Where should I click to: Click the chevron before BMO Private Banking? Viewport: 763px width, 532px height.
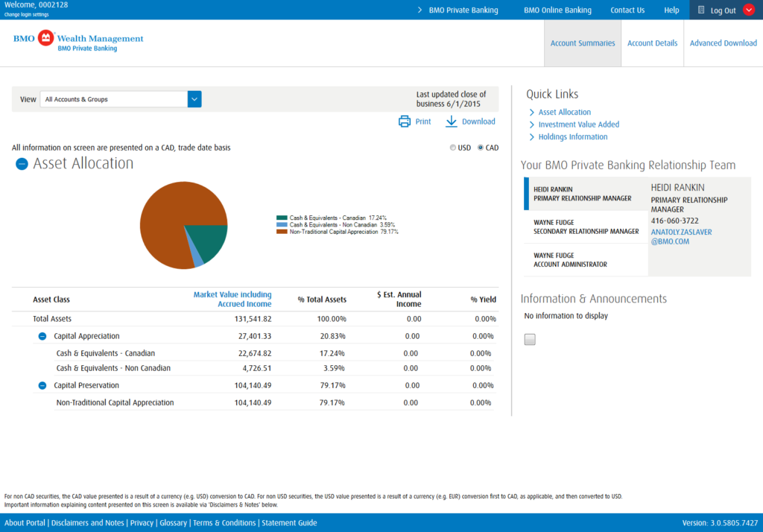coord(420,10)
